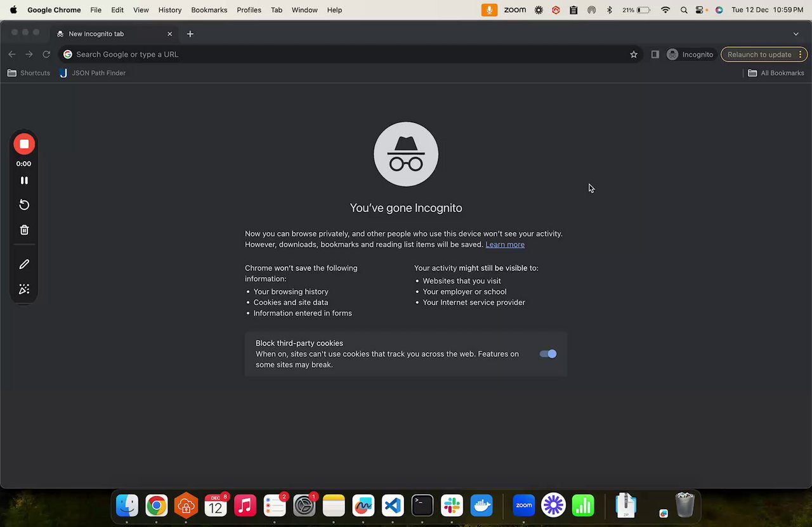Screen dimensions: 812x527
Task: Click the orange microphone menu bar icon
Action: 489,10
